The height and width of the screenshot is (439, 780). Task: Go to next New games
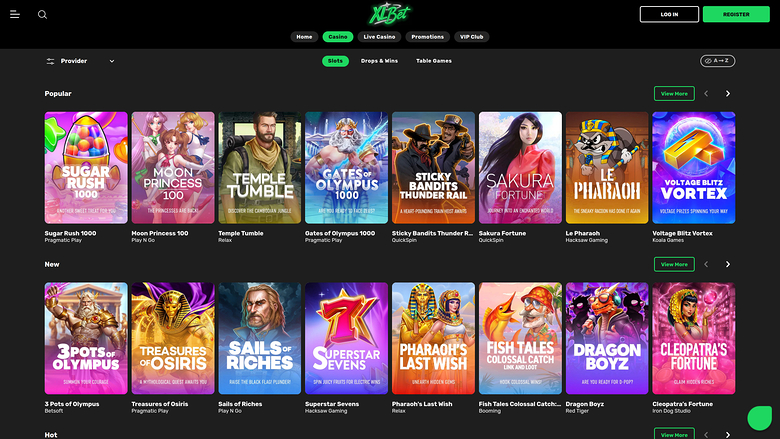coord(728,264)
